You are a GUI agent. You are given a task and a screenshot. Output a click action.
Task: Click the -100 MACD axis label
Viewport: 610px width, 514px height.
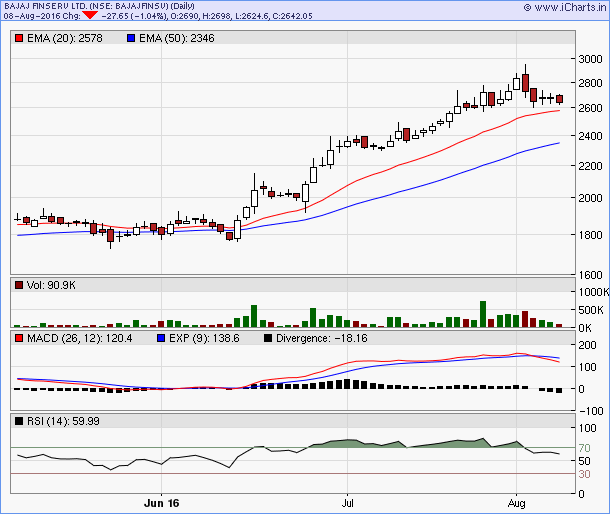(x=591, y=411)
